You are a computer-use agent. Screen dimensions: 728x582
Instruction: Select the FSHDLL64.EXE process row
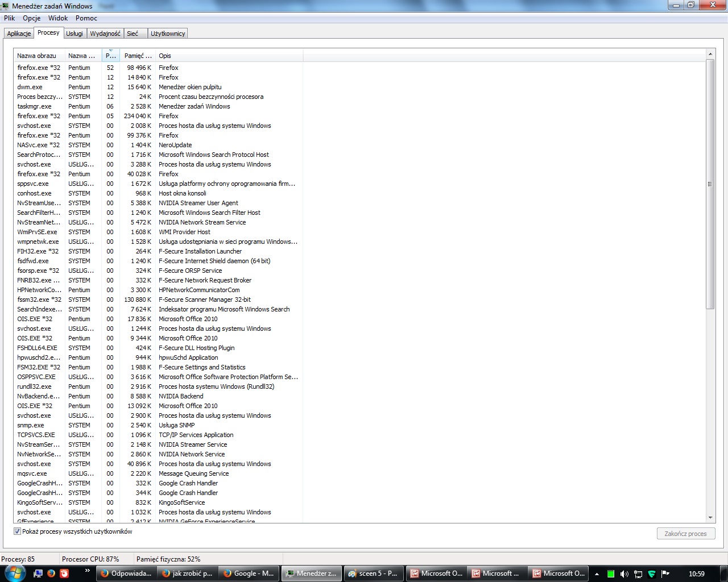pos(158,348)
